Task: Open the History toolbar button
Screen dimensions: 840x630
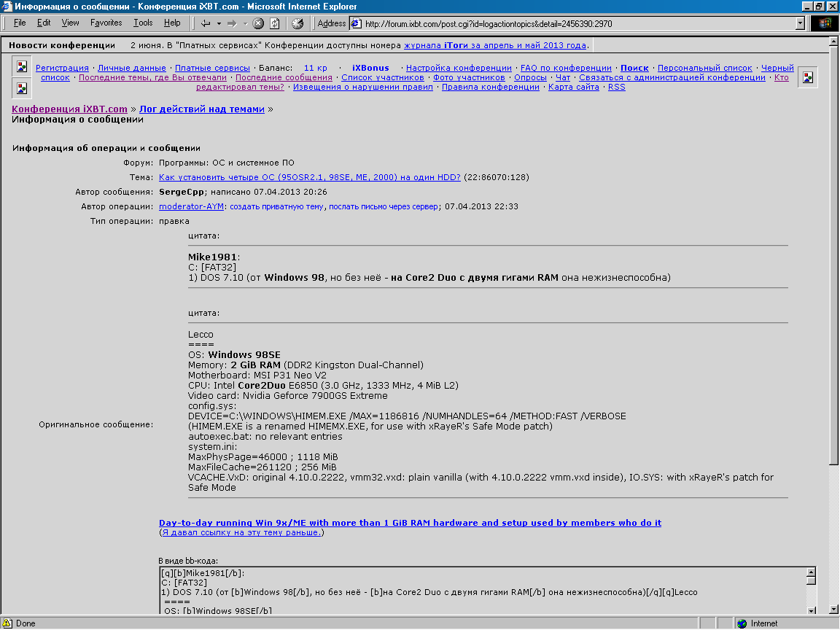Action: 297,23
